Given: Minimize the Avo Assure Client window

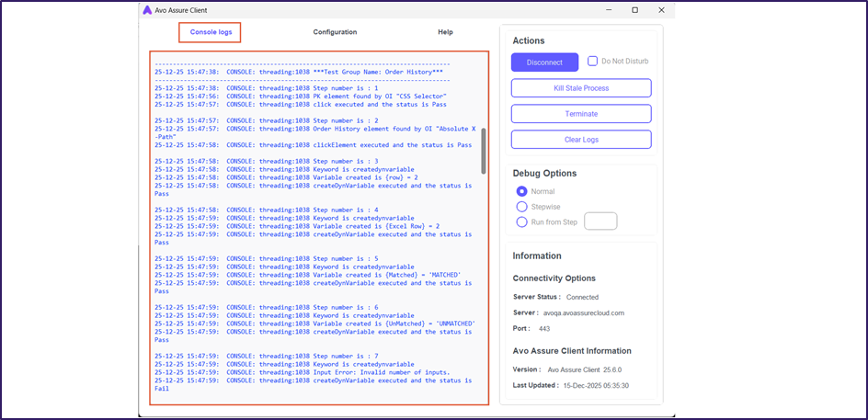Looking at the screenshot, I should (x=607, y=10).
